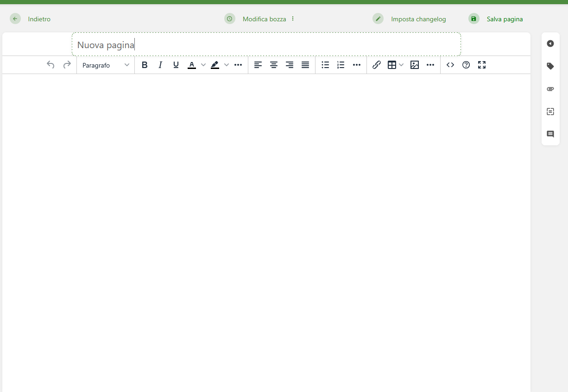
Task: Click Salva pagina
Action: coord(505,19)
